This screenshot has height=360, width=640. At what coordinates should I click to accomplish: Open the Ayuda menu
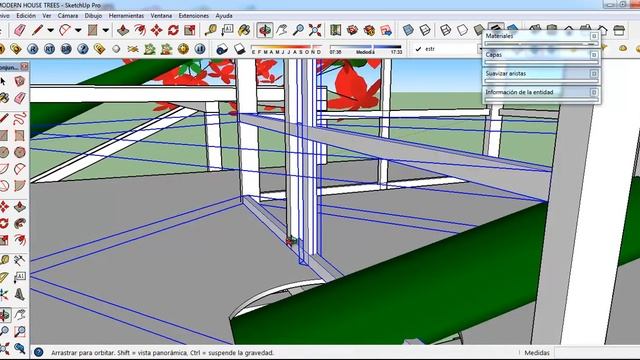pos(224,16)
